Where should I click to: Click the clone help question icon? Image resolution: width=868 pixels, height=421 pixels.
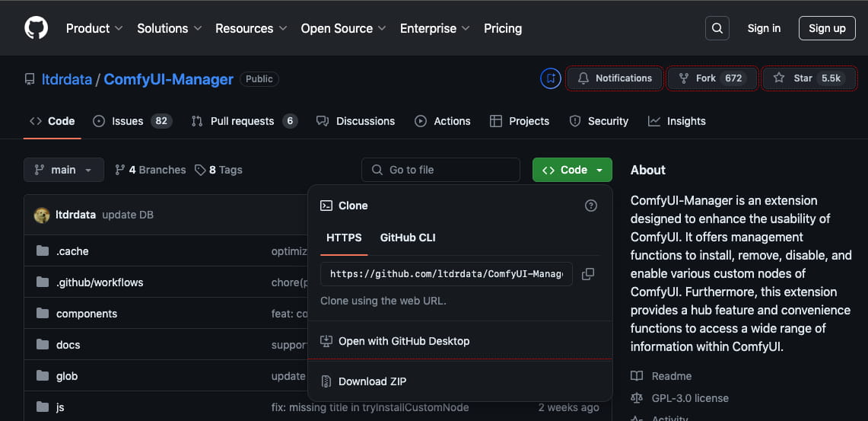tap(590, 206)
